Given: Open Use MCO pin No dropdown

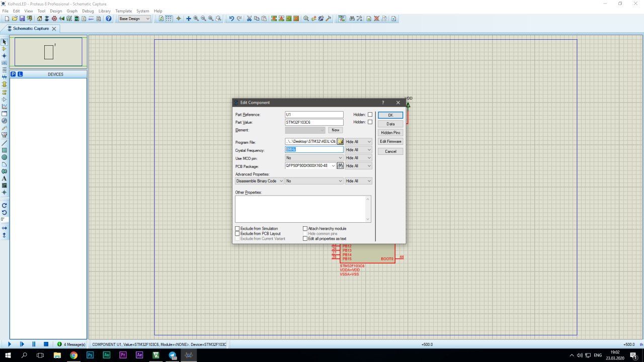Looking at the screenshot, I should point(314,158).
